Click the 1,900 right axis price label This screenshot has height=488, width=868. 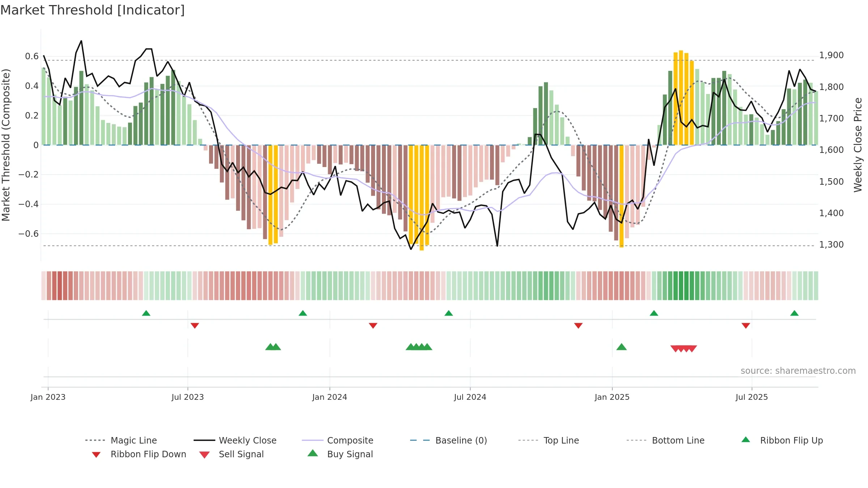pyautogui.click(x=831, y=55)
